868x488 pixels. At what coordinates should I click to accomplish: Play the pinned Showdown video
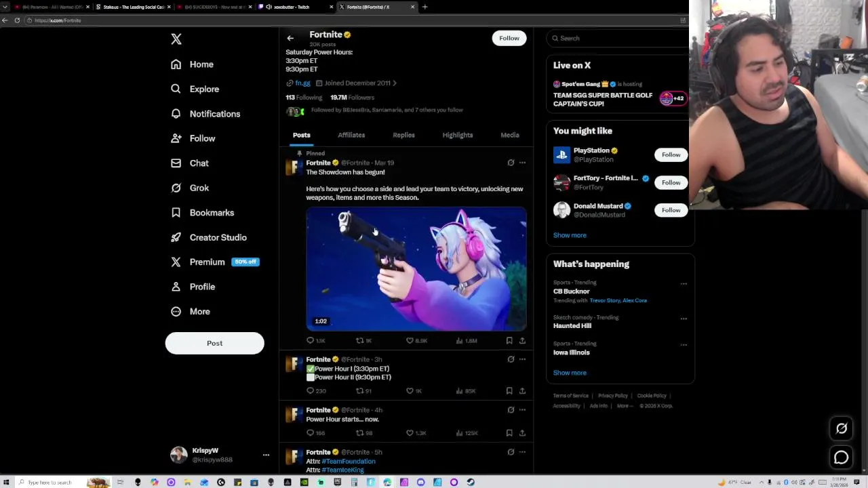coord(416,269)
